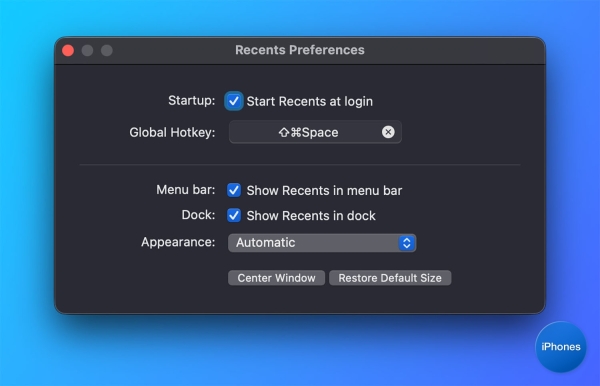Click the Recents Preferences title bar text
The height and width of the screenshot is (386, 600).
point(300,50)
